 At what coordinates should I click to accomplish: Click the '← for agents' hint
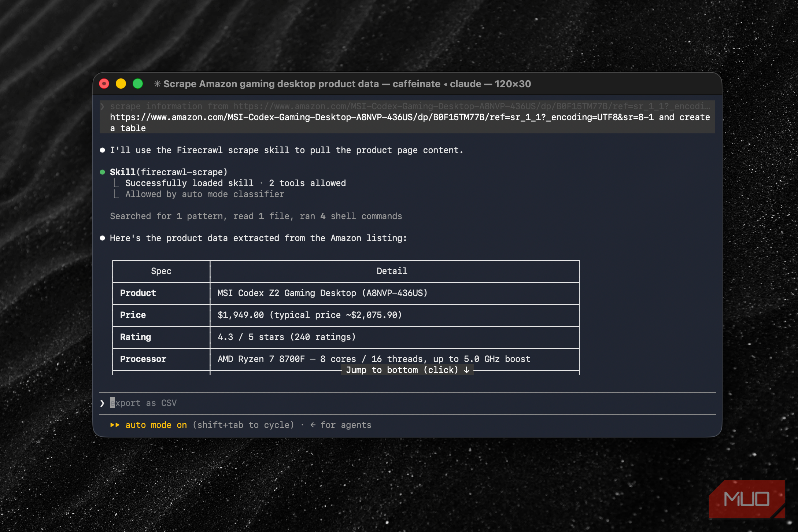coord(341,425)
